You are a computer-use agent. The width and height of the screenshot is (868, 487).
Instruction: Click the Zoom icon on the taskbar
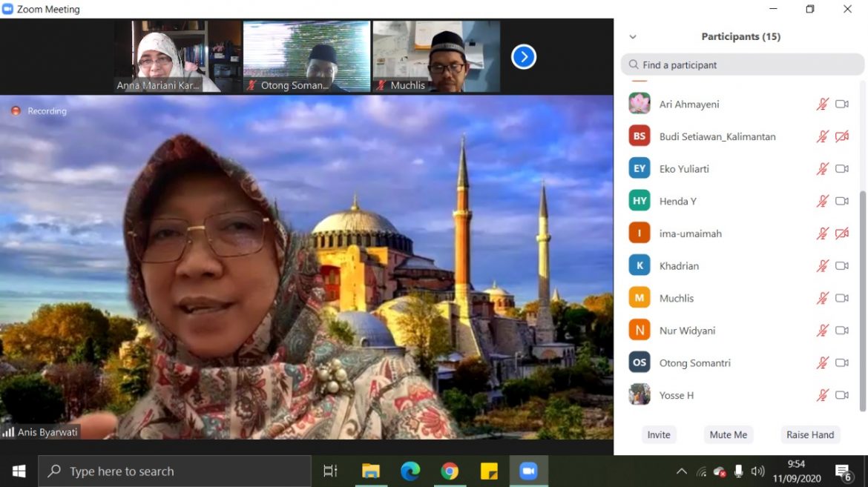528,471
